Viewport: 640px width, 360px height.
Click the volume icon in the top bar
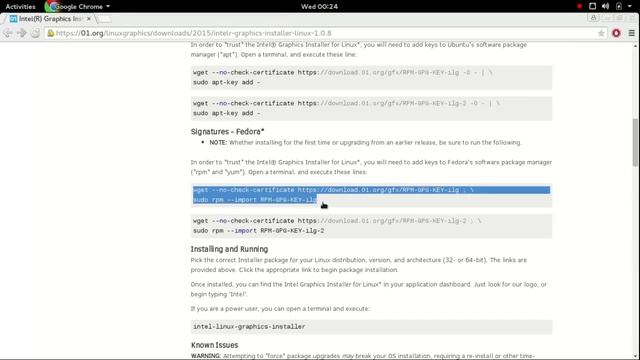point(605,6)
